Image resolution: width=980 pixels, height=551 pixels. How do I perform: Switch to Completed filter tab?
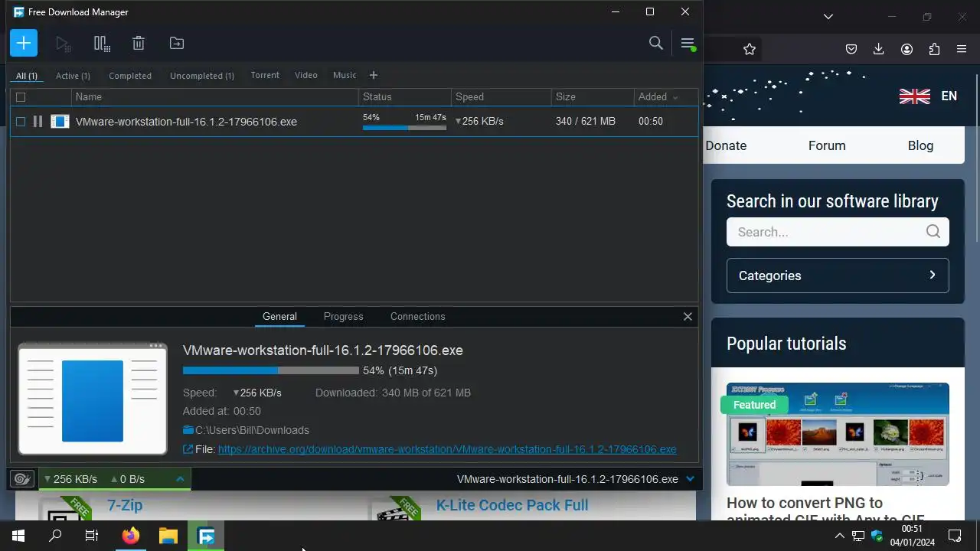(x=130, y=76)
